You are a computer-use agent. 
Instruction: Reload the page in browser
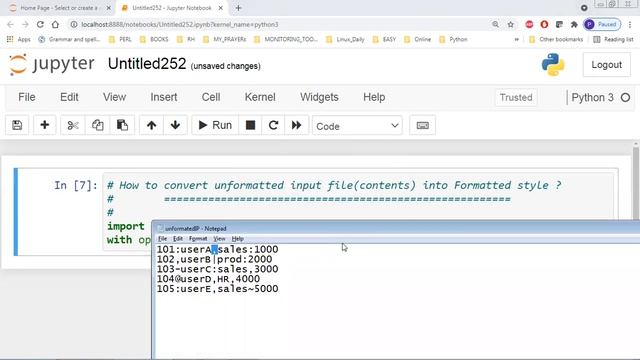40,24
